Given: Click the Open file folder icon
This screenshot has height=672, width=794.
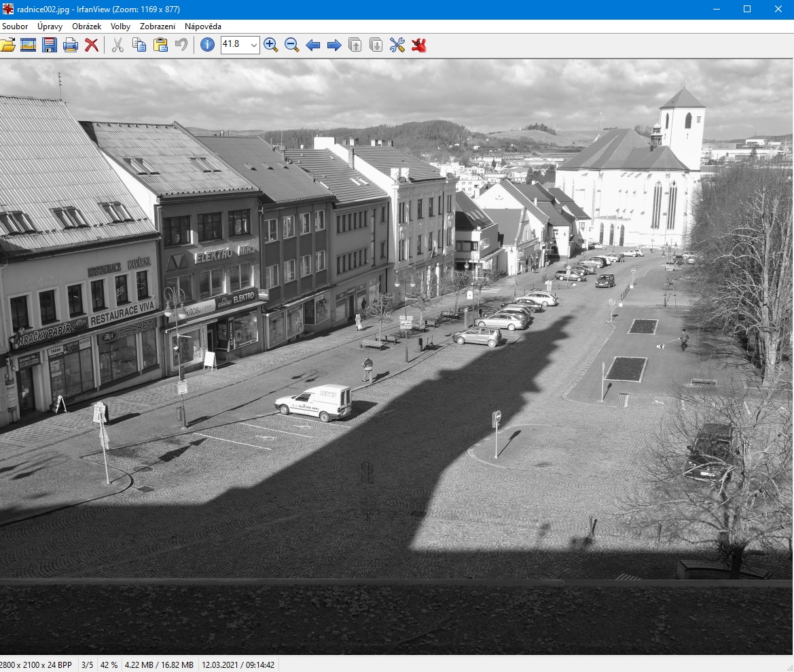Looking at the screenshot, I should tap(7, 46).
